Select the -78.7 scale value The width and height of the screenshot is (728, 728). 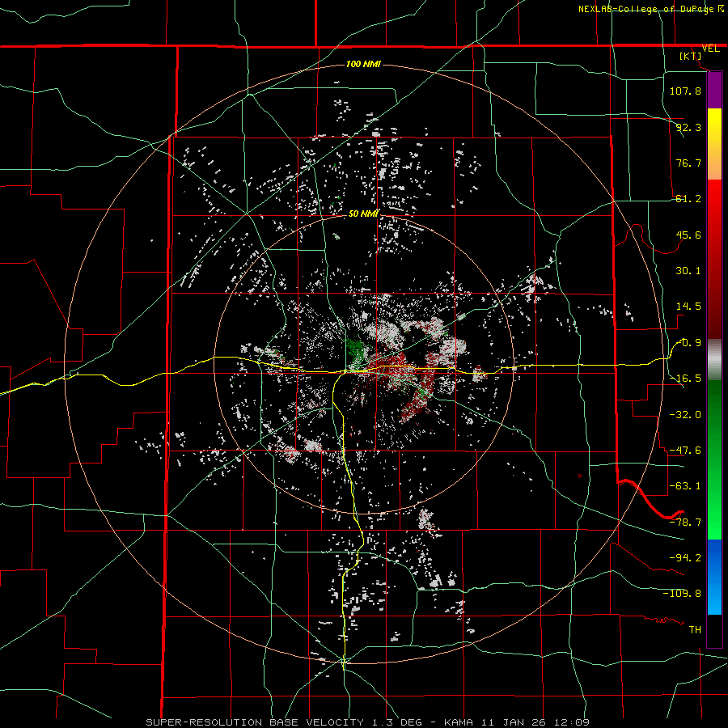pyautogui.click(x=685, y=523)
